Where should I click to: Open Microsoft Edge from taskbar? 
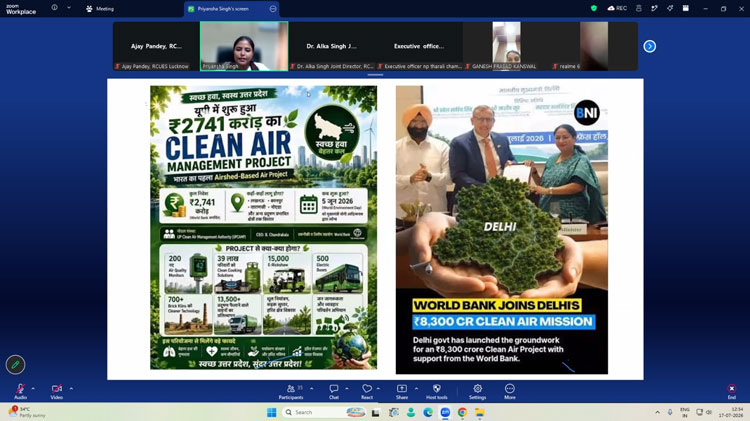(428, 412)
